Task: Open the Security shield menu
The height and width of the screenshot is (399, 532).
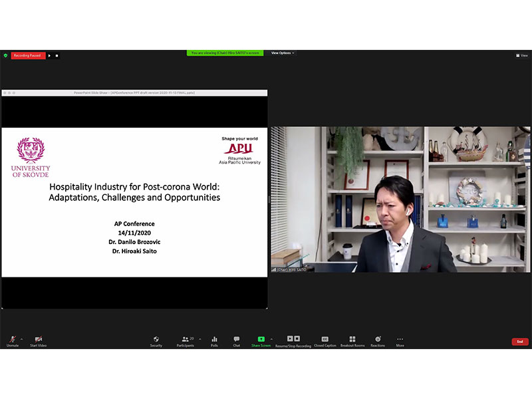Action: click(x=156, y=340)
